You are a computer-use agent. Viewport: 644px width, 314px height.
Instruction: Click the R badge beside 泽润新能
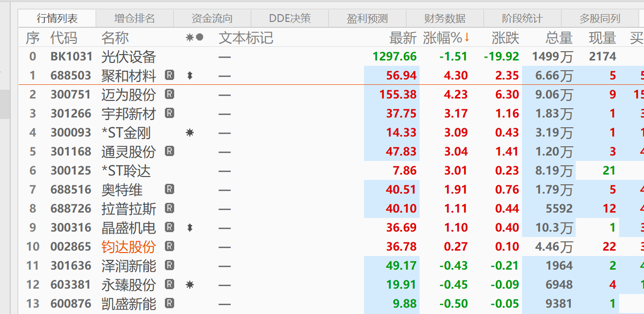coord(169,265)
